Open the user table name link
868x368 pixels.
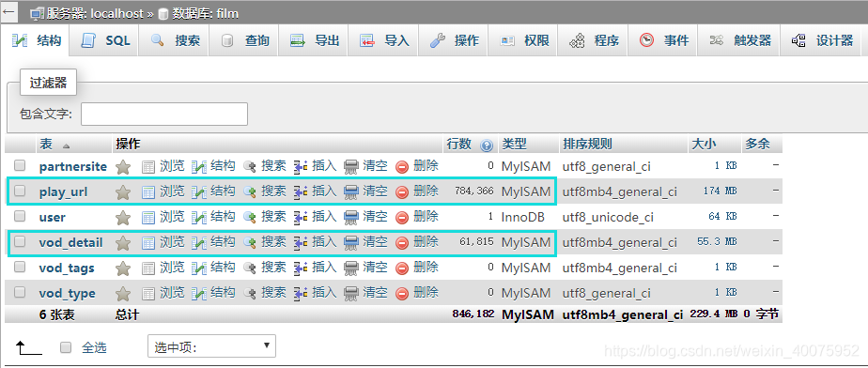(52, 218)
